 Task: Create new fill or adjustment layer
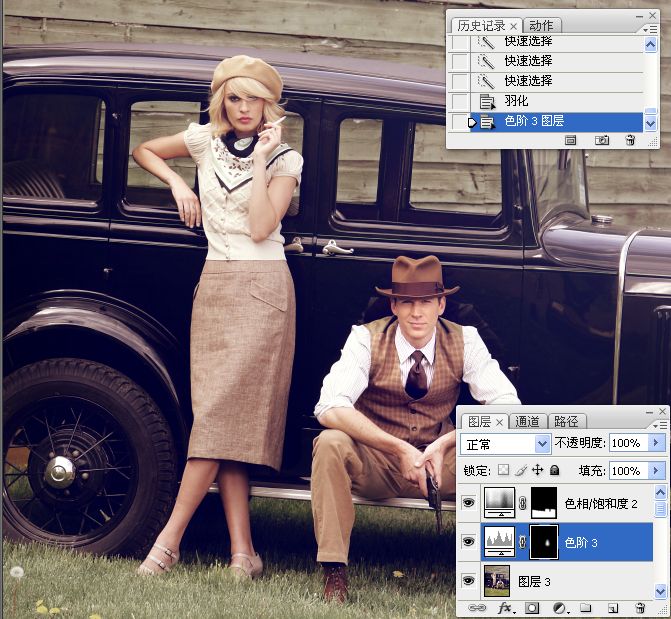(x=560, y=607)
